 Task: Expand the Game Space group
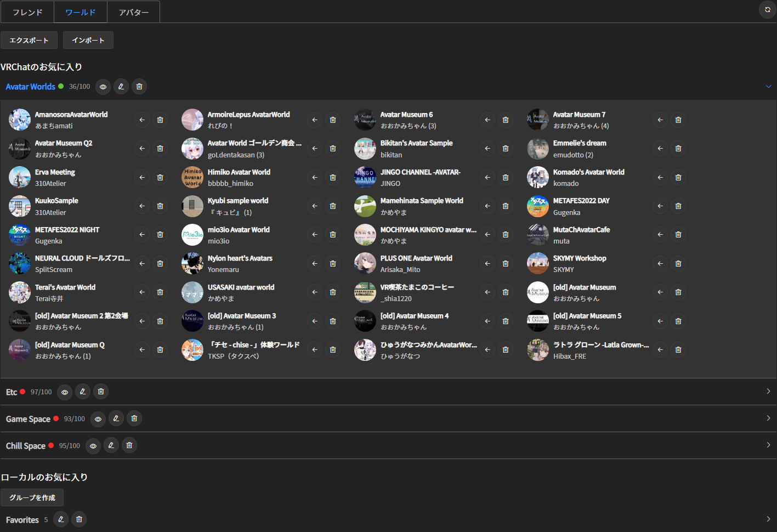(769, 418)
